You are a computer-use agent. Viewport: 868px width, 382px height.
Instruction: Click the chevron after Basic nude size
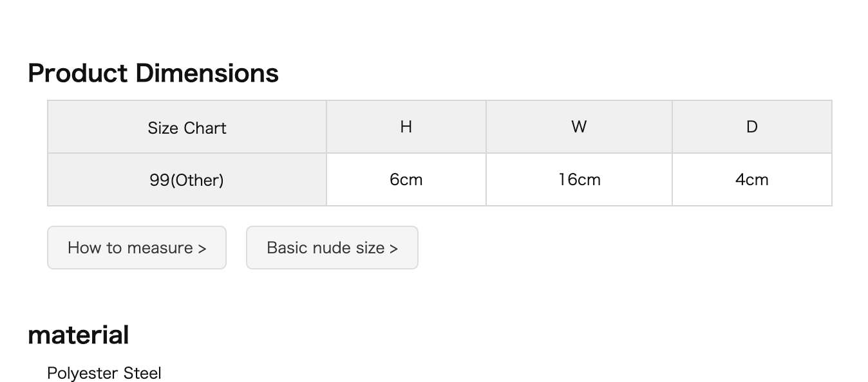(393, 248)
